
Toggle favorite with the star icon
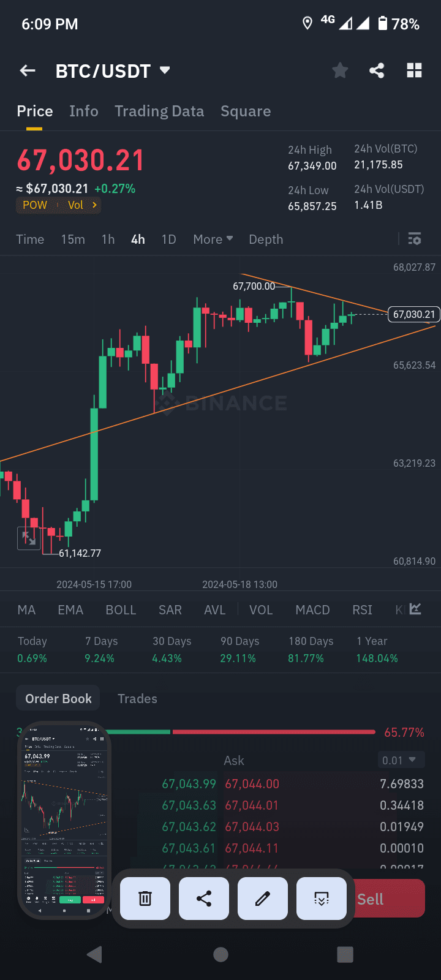340,70
